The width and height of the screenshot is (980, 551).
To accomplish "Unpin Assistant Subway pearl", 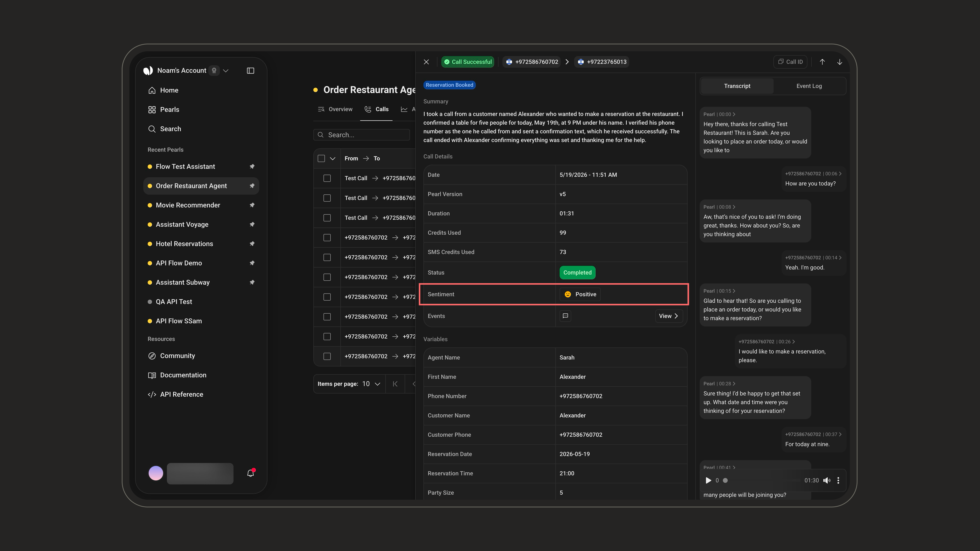I will [252, 283].
